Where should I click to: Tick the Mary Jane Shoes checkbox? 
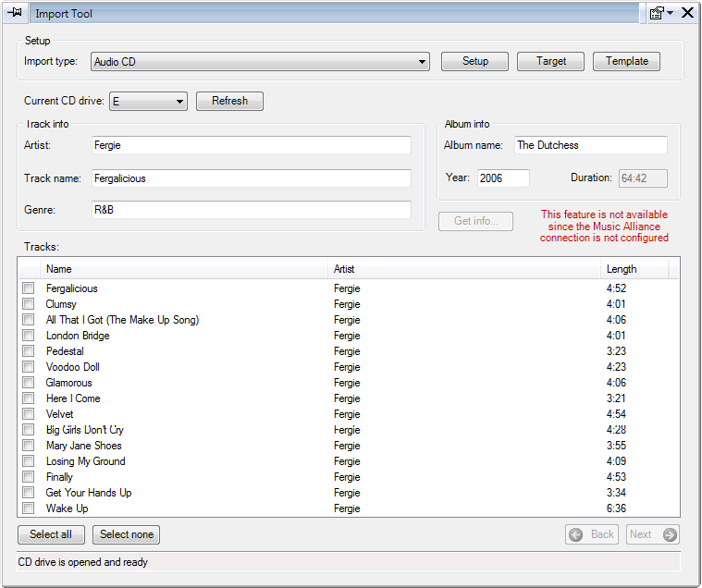tap(28, 446)
